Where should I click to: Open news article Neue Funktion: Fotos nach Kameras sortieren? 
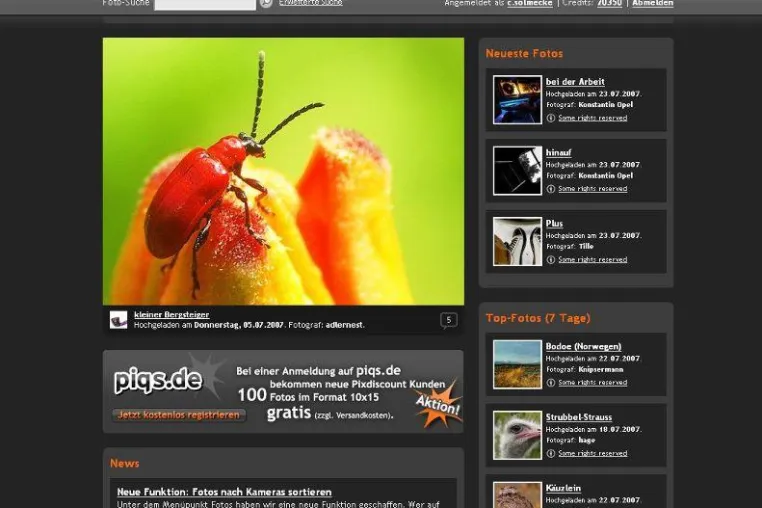click(x=224, y=492)
